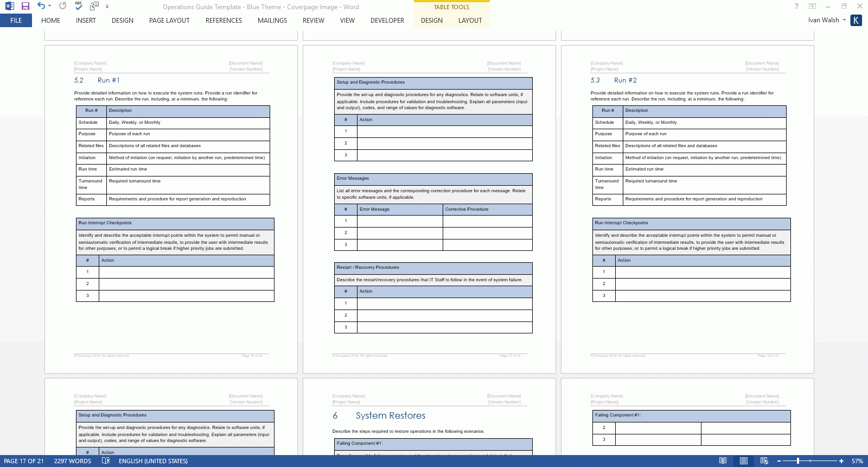Click the Undo arrow icon
The image size is (868, 467).
[x=41, y=6]
